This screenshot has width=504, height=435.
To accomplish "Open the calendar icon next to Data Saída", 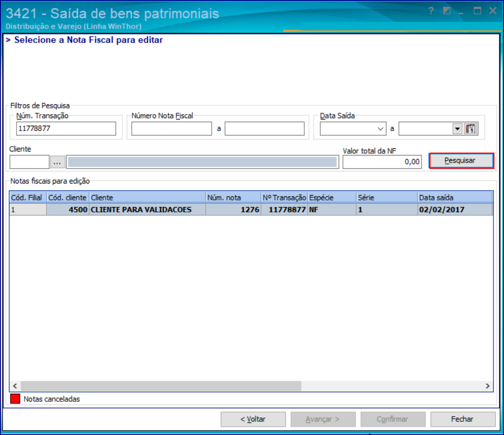I will [471, 129].
